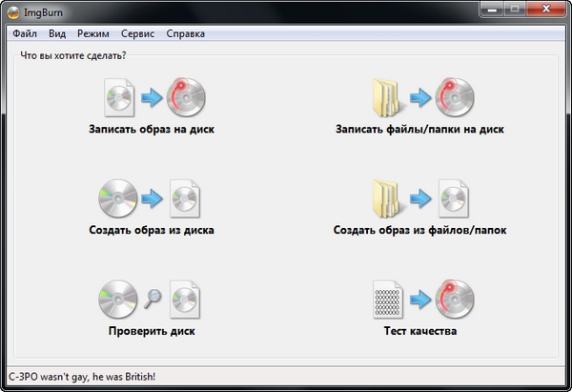
Task: Click the dotted test-pattern page icon above 'Тест качества'
Action: [x=388, y=299]
